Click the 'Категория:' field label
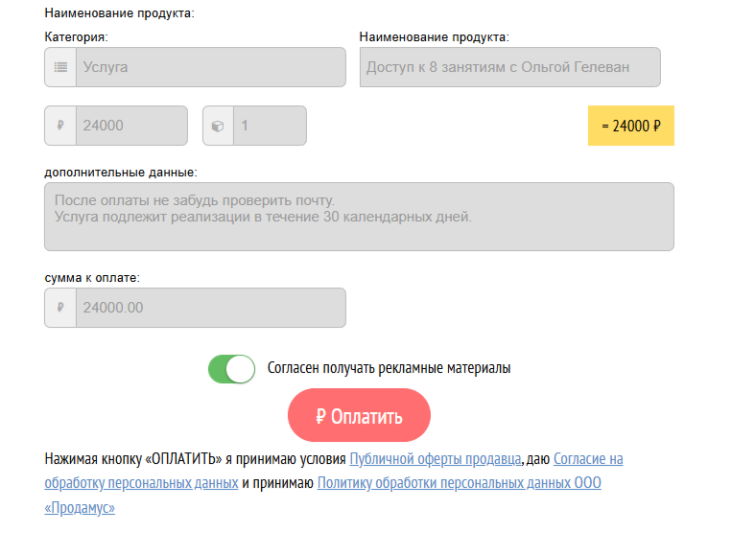This screenshot has height=555, width=756. 76,37
